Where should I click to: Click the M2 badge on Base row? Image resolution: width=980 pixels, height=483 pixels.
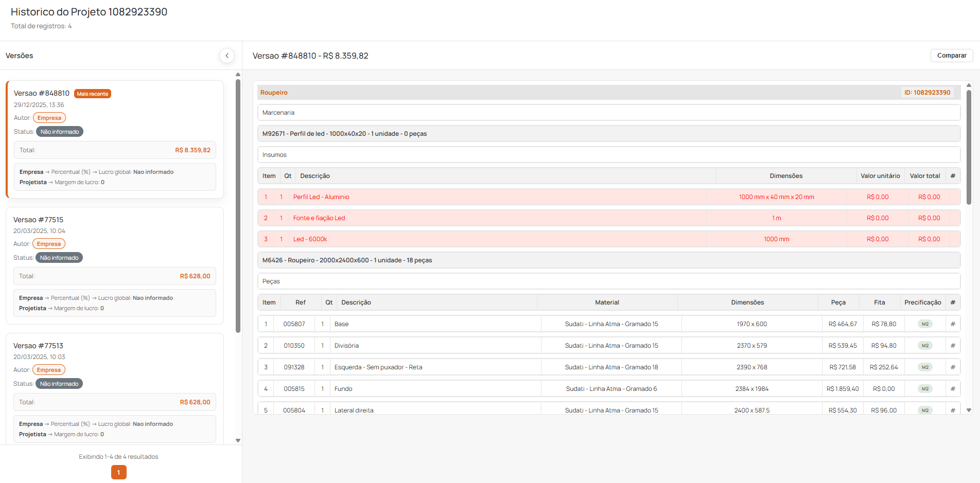coord(925,324)
